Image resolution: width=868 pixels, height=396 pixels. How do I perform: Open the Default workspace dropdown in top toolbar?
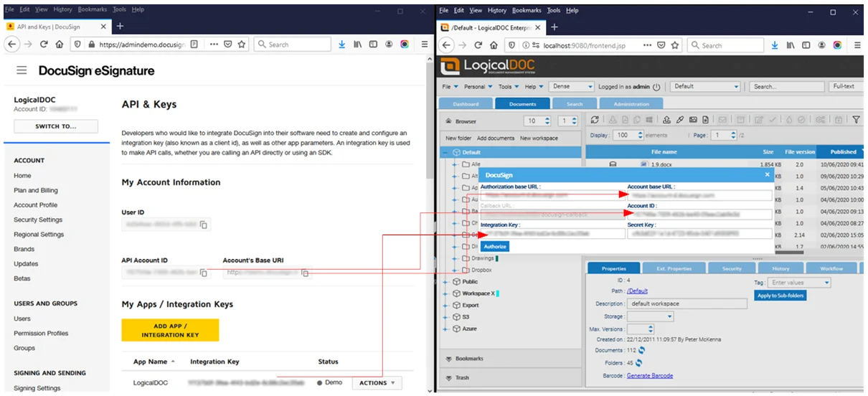coord(705,87)
